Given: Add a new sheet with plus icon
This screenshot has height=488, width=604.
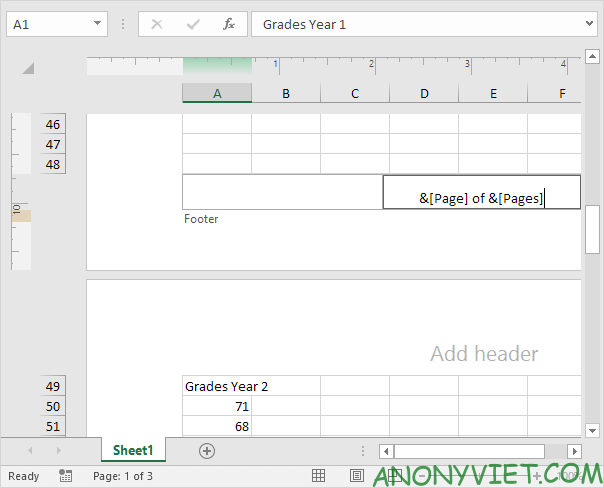Looking at the screenshot, I should tap(207, 451).
